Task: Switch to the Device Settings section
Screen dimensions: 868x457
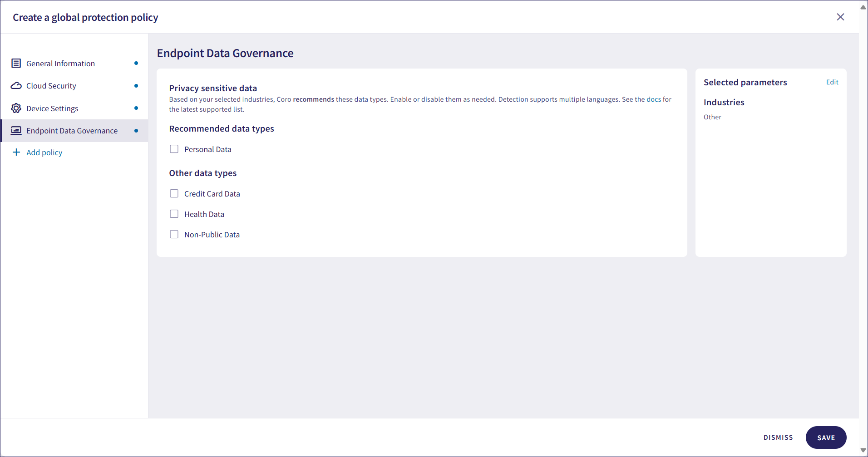Action: [52, 108]
